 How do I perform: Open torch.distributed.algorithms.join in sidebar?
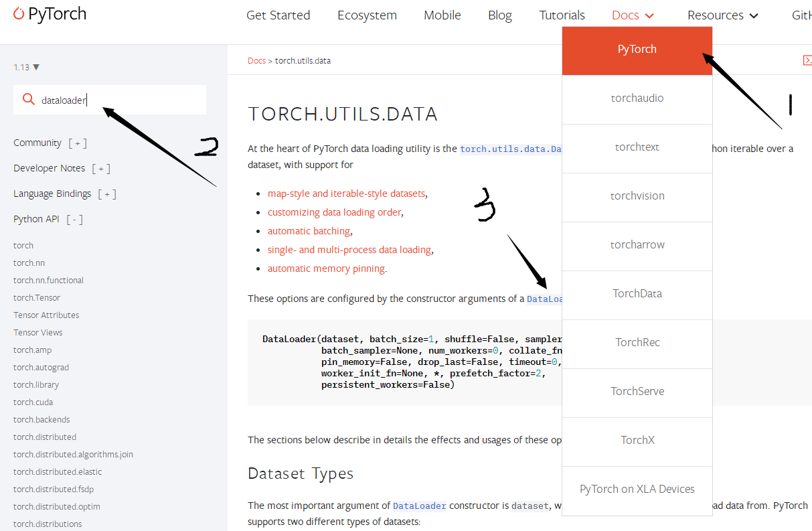click(73, 455)
